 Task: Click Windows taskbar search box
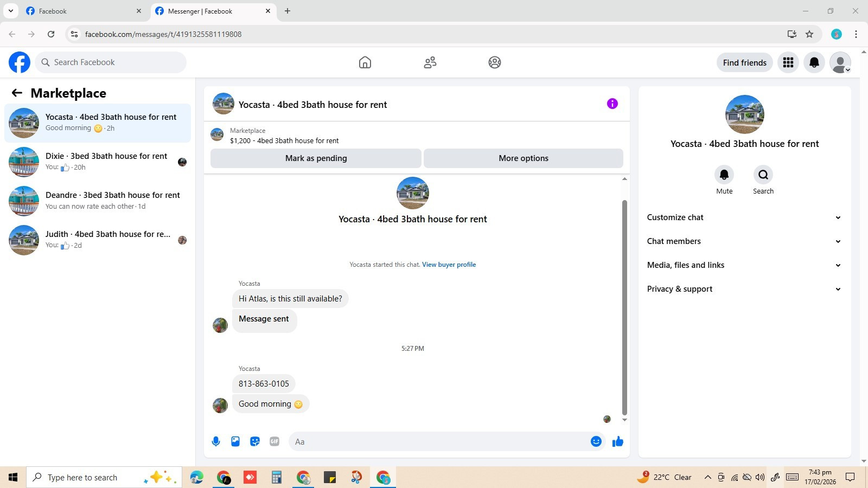(104, 477)
